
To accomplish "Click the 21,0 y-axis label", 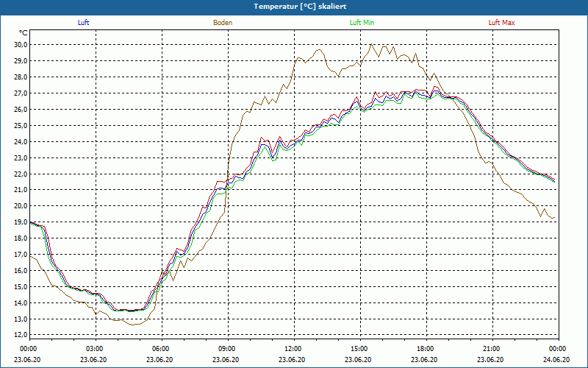I will click(x=21, y=190).
